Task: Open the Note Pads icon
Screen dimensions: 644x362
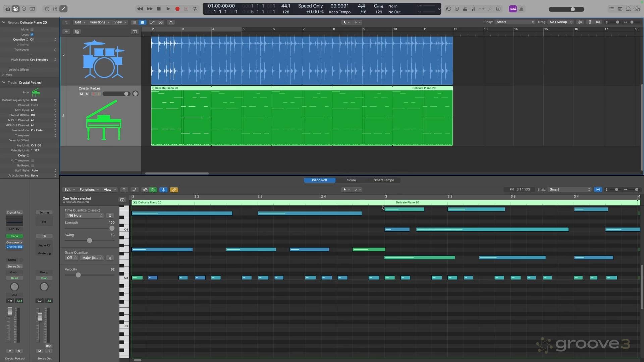Action: [620, 9]
